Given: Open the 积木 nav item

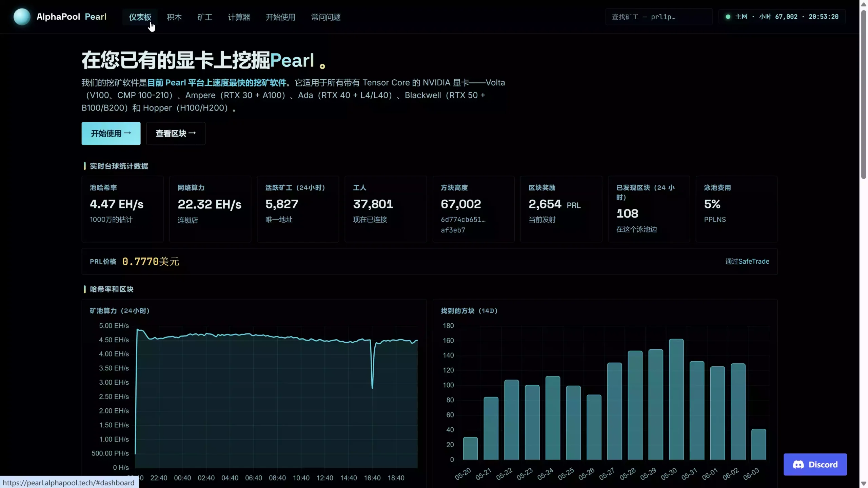Looking at the screenshot, I should point(174,17).
